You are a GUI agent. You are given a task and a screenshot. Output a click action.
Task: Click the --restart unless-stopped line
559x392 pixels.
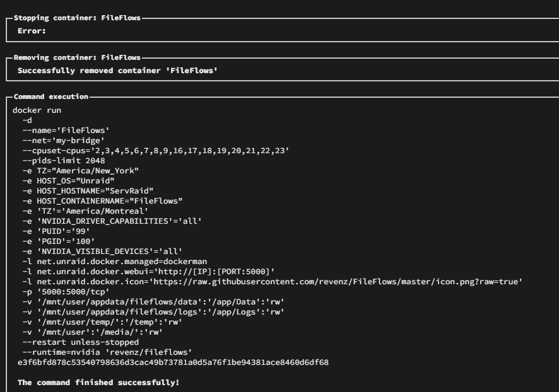(81, 342)
